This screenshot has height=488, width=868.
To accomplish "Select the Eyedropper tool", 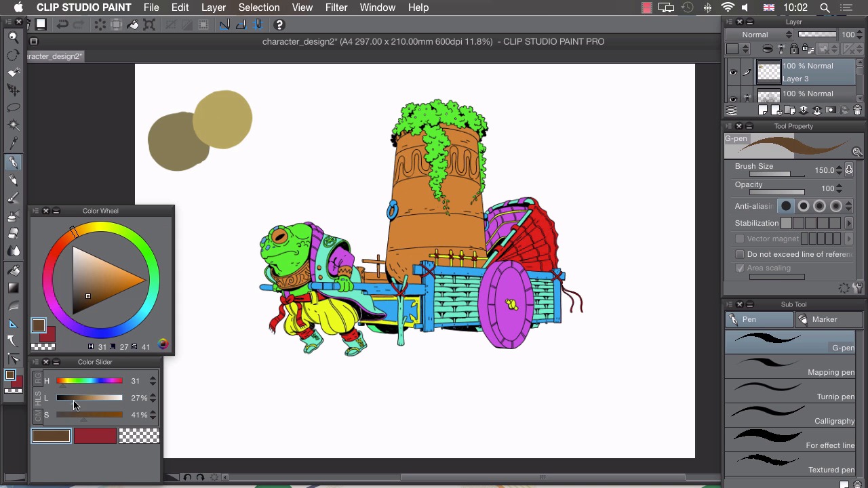I will pyautogui.click(x=13, y=143).
